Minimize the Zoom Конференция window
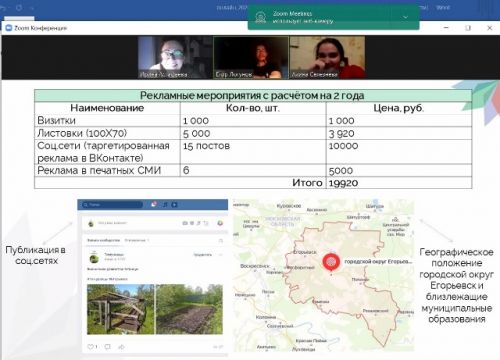This screenshot has width=500, height=360. [x=446, y=28]
